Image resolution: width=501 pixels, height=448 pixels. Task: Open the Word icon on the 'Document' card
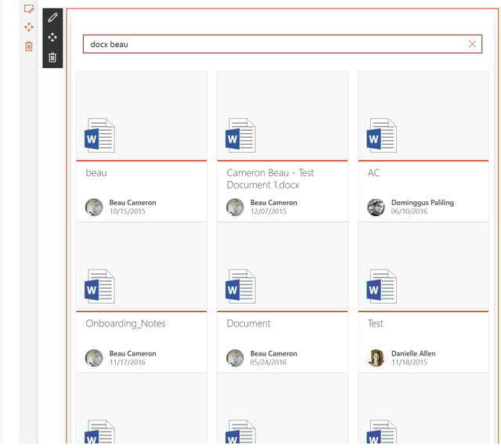click(x=240, y=286)
